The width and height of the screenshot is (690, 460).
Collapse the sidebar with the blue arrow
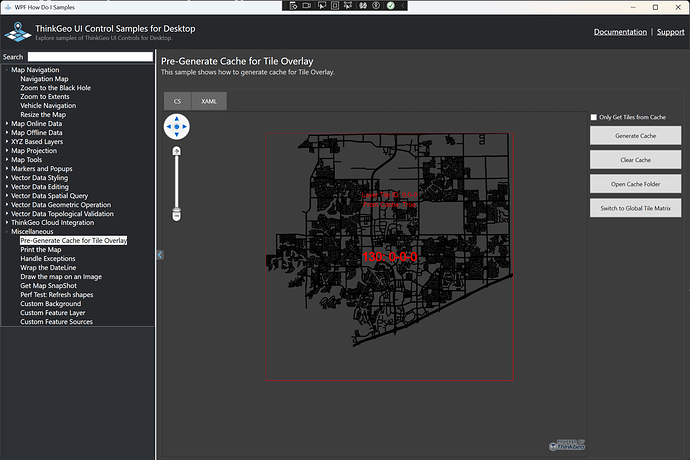160,255
